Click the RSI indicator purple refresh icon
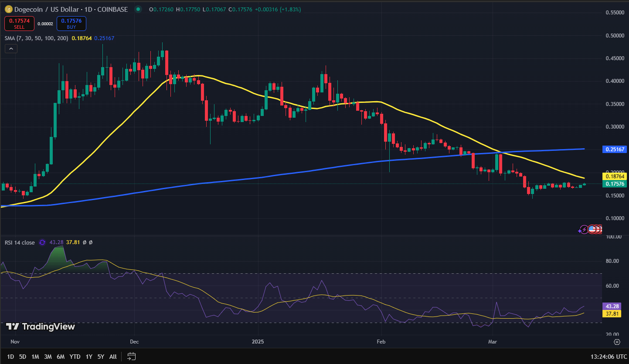This screenshot has width=629, height=364. tap(42, 242)
